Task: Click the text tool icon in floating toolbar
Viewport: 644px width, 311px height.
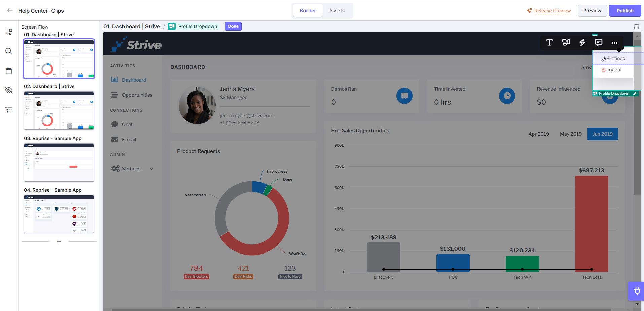Action: click(x=549, y=42)
